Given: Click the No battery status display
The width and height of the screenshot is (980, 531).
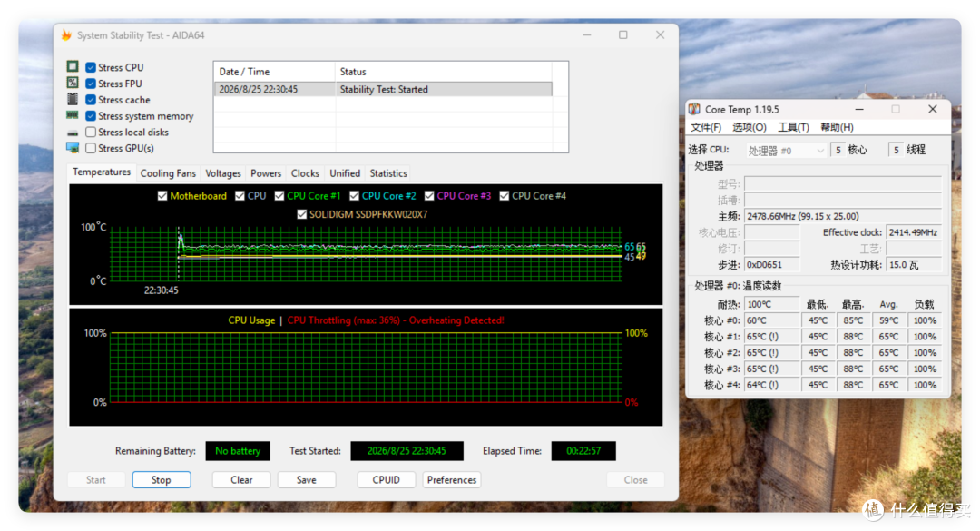Looking at the screenshot, I should pyautogui.click(x=238, y=451).
